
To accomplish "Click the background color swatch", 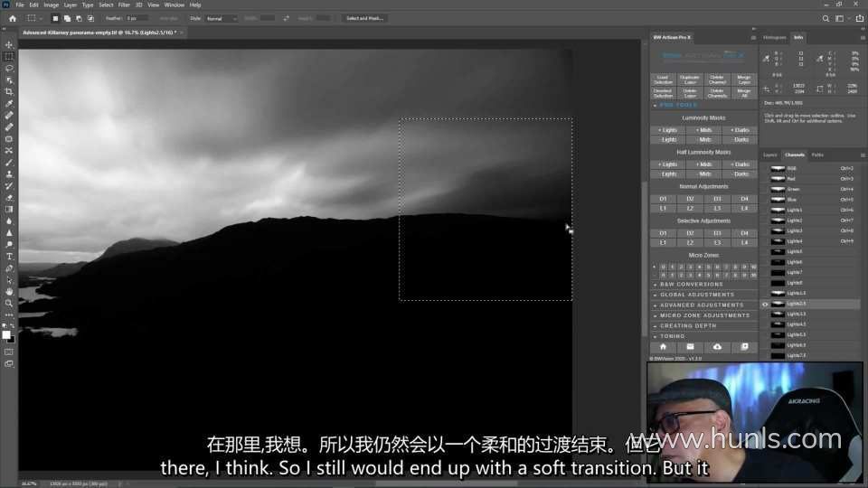I will pyautogui.click(x=12, y=340).
